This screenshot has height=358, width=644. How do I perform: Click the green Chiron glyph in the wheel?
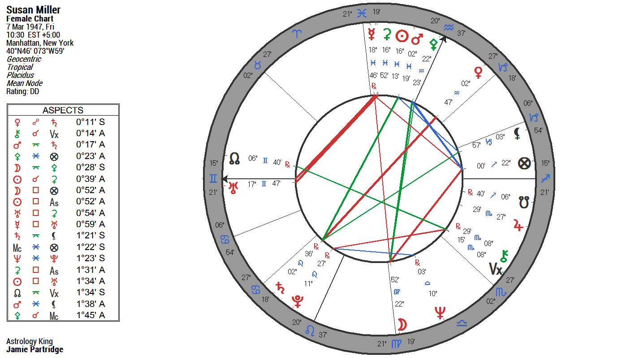(x=504, y=256)
